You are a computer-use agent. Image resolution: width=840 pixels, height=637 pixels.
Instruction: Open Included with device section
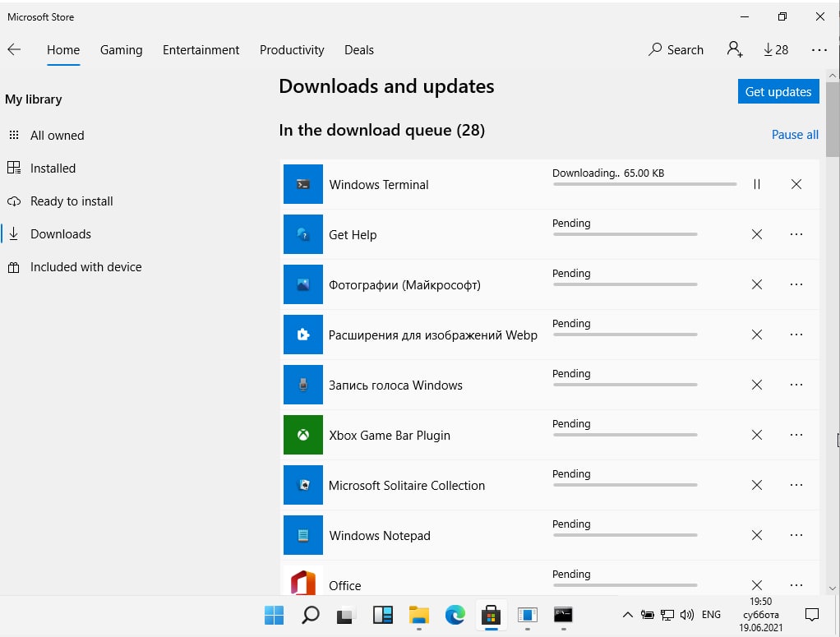point(85,267)
